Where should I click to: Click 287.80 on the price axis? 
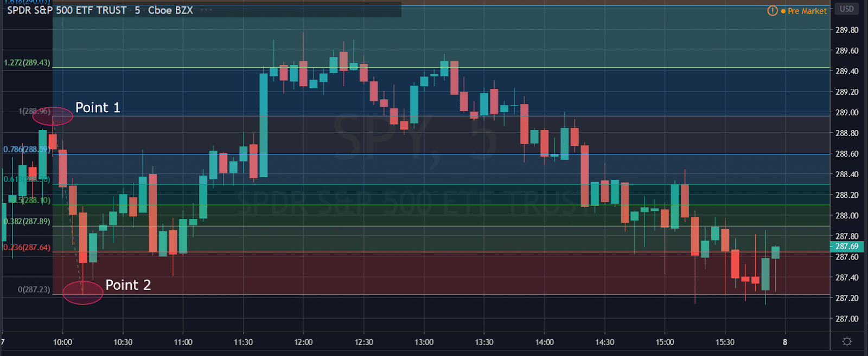tap(847, 236)
